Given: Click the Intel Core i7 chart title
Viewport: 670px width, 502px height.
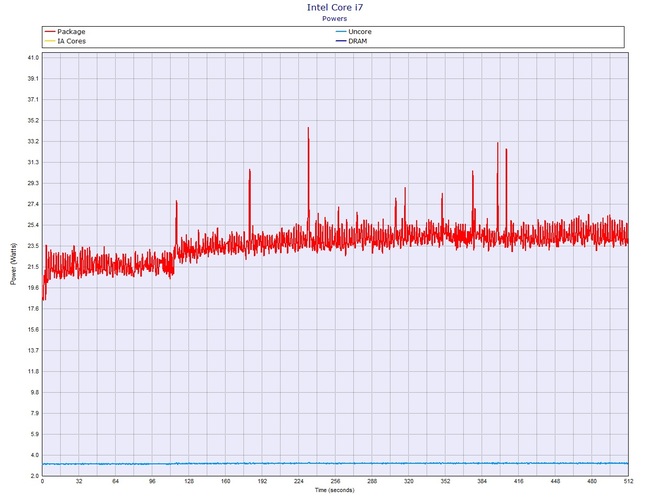Looking at the screenshot, I should (335, 7).
